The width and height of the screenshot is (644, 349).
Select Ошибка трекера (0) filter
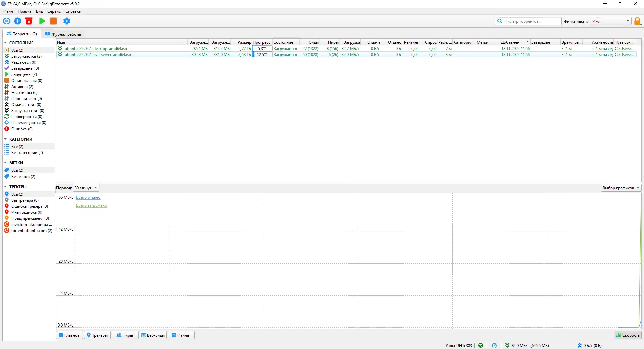click(30, 206)
